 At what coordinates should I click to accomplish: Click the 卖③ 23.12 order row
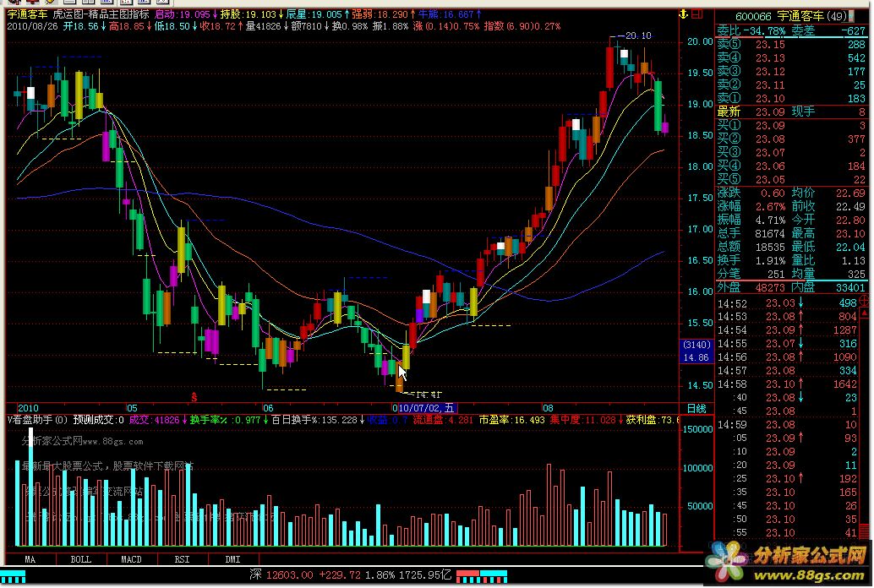coord(791,71)
